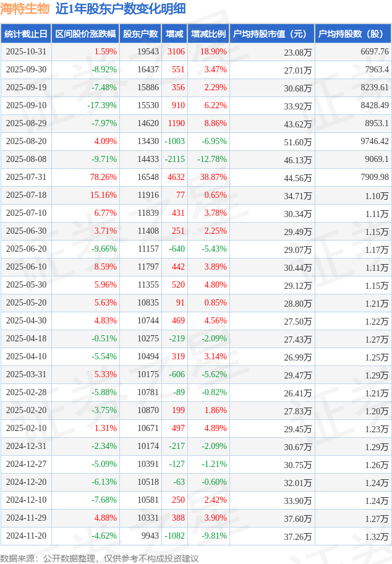Select the 38.87% change ratio cell
This screenshot has height=564, width=392.
pos(213,177)
